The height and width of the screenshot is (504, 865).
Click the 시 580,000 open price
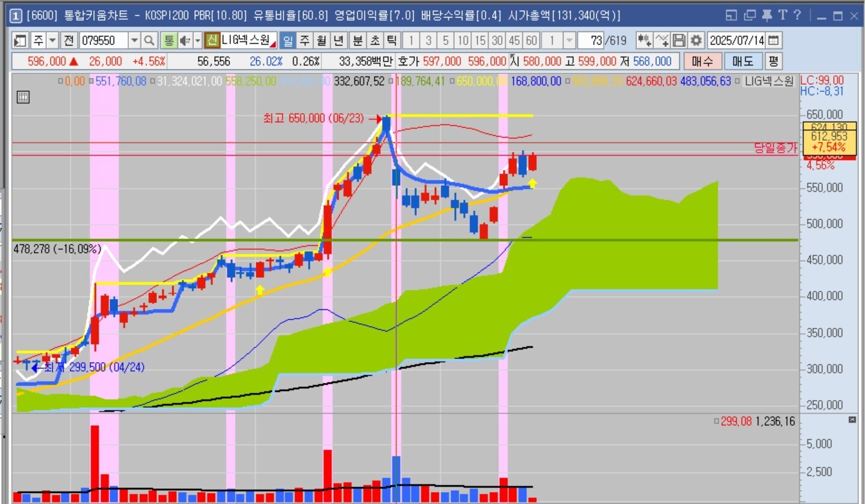pos(536,61)
